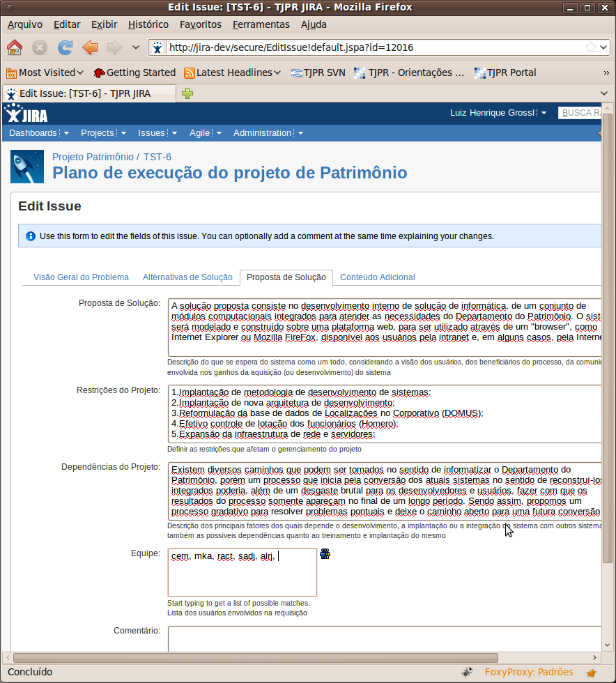616x683 pixels.
Task: Click the scroll down arrow
Action: 607,645
